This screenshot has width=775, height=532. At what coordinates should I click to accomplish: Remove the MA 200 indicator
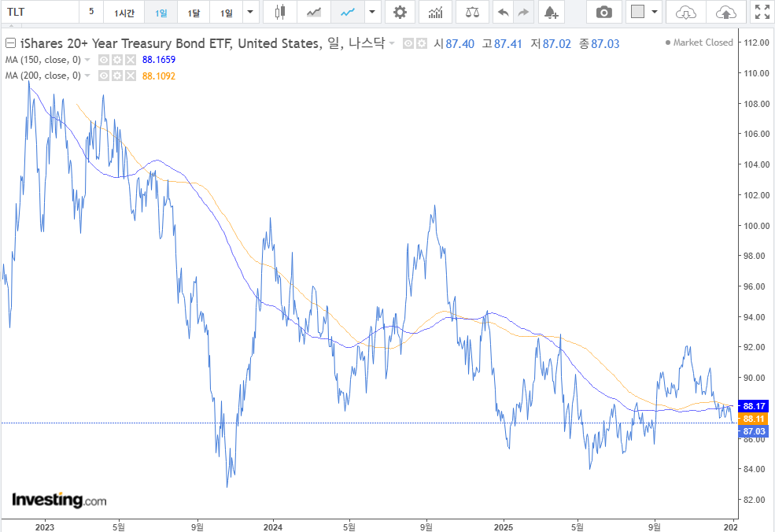[131, 76]
